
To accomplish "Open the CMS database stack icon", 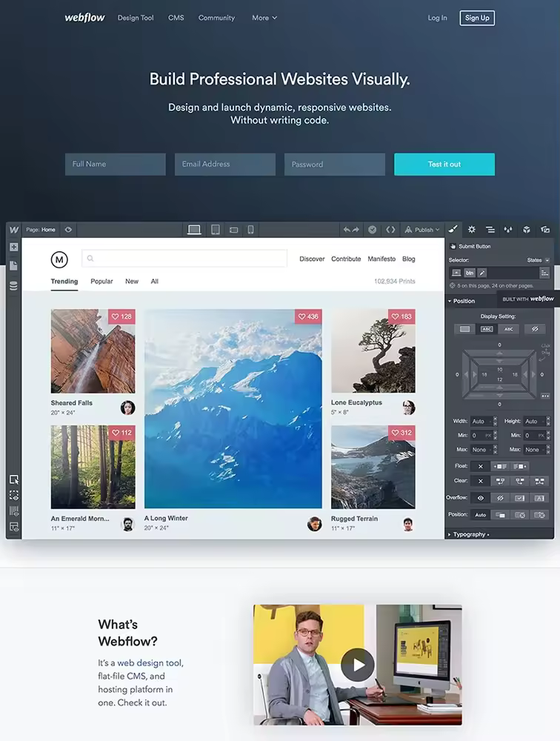I will [x=14, y=285].
